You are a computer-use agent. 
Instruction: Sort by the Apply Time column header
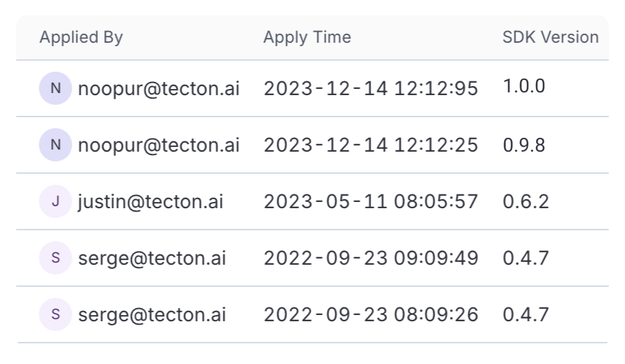(x=307, y=37)
